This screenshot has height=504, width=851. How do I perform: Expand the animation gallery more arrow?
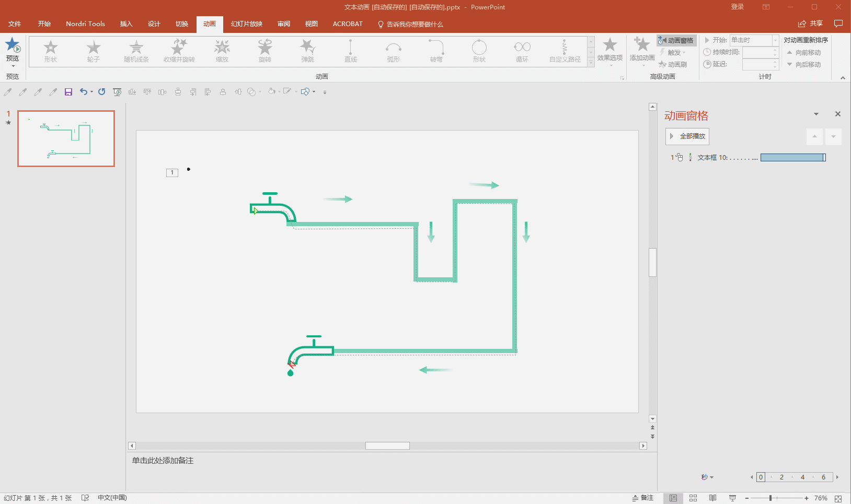[591, 63]
